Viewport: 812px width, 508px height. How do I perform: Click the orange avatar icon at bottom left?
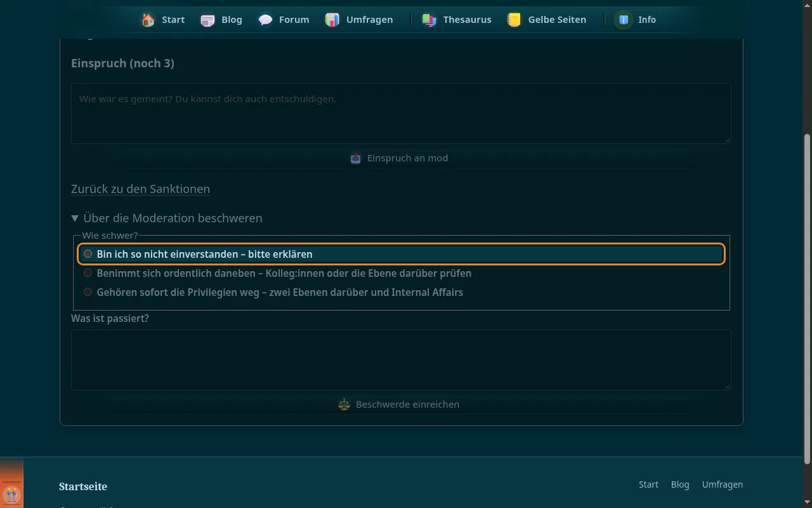pos(11,495)
